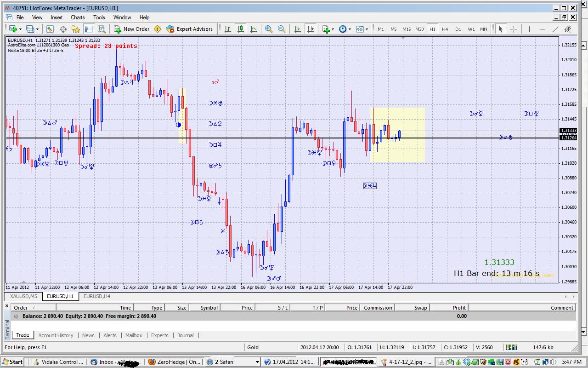This screenshot has width=588, height=368.
Task: Toggle the Terminal panel button
Action: (x=89, y=29)
